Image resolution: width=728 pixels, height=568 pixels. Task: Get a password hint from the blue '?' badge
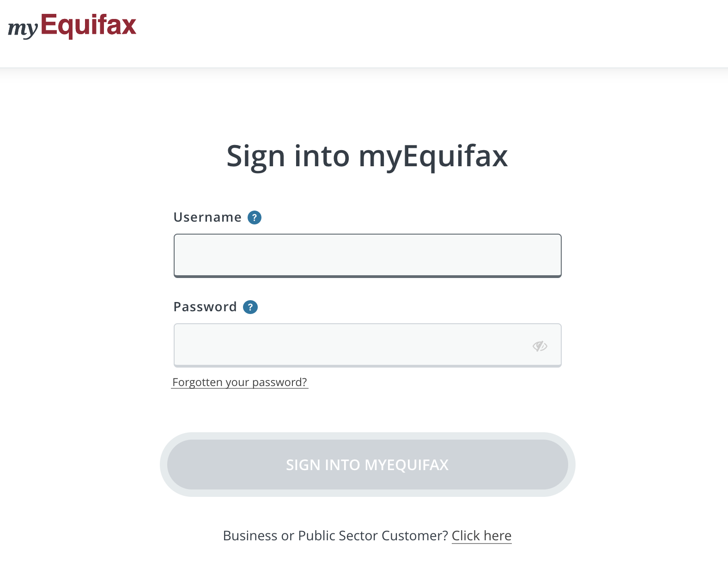250,307
